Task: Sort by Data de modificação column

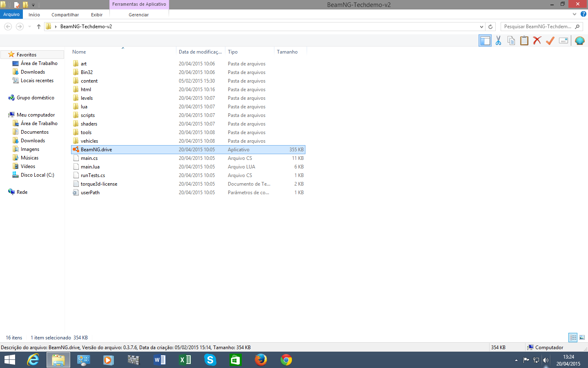Action: [x=200, y=52]
